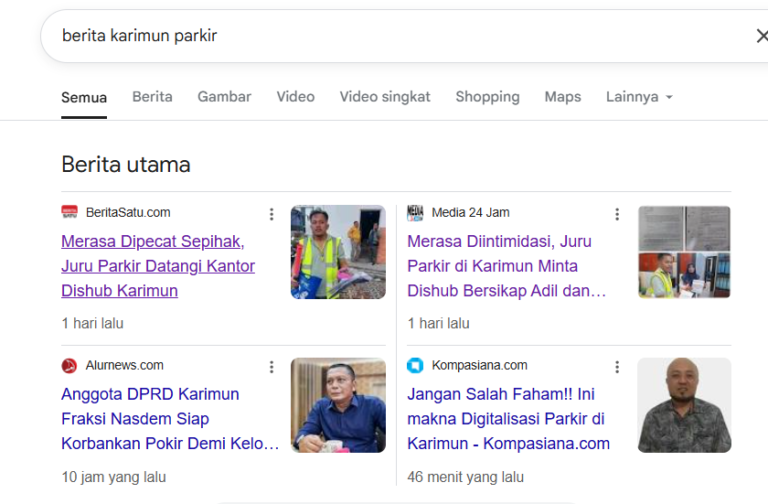768x504 pixels.
Task: Click the BeritaSatu.com article thumbnail
Action: click(x=338, y=252)
